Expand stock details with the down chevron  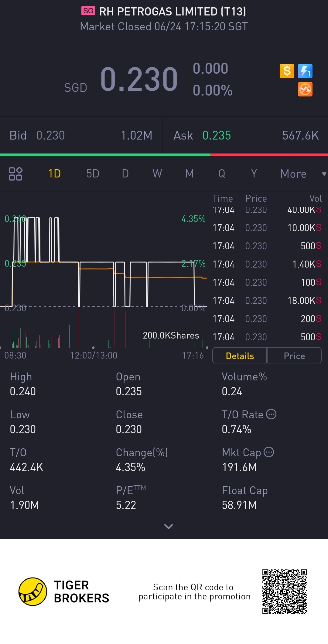(x=168, y=526)
